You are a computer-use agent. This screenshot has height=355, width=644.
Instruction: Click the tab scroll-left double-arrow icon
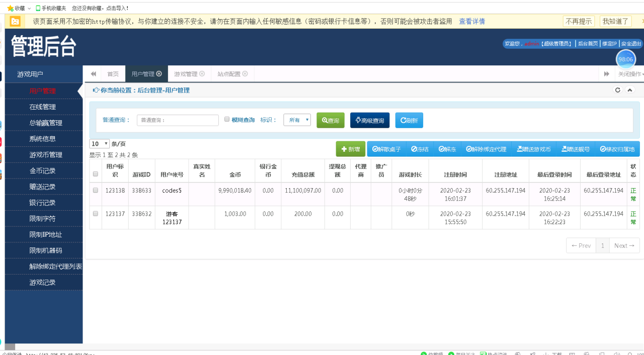coord(93,74)
